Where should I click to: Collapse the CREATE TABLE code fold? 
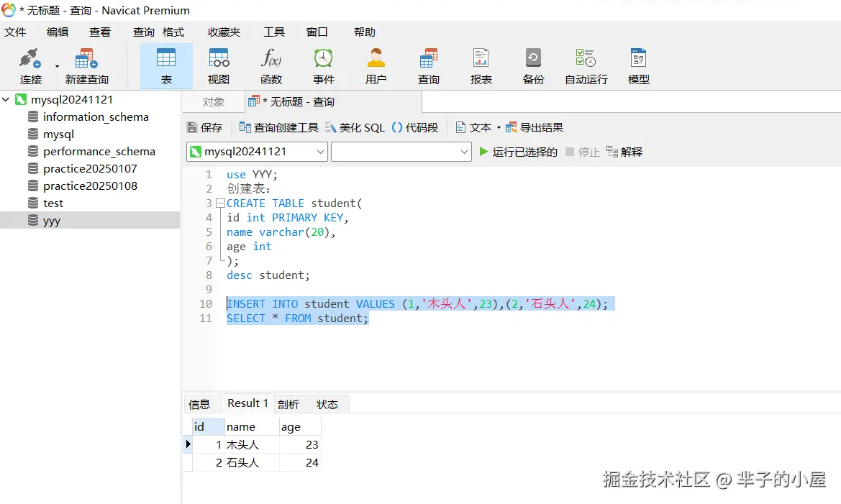tap(220, 203)
